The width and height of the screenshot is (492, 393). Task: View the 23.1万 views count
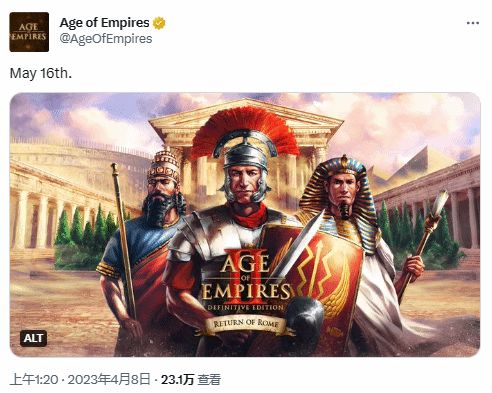click(177, 380)
